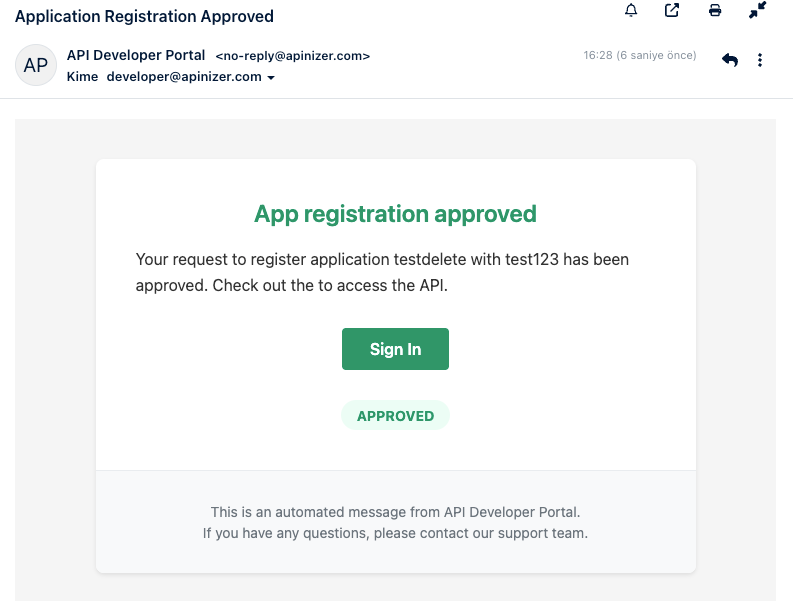Click the AP sender avatar
793x601 pixels.
36,66
